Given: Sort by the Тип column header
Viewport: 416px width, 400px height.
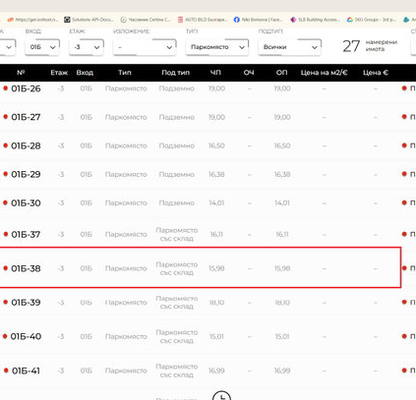Looking at the screenshot, I should pos(124,72).
